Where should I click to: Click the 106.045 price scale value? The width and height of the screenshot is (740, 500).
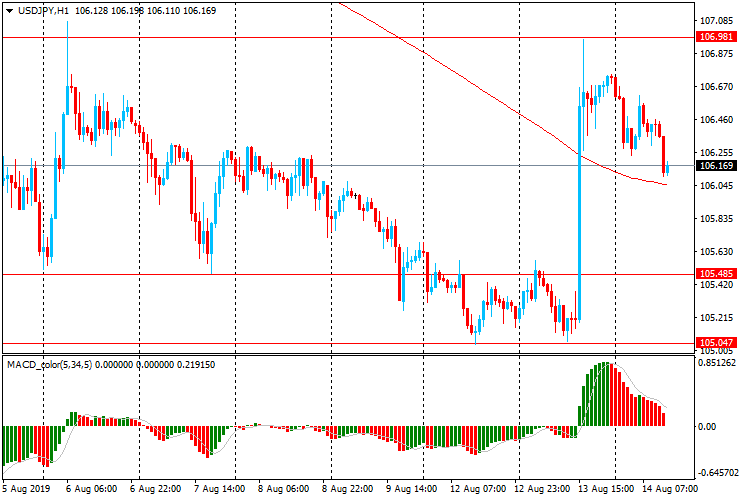tap(716, 186)
